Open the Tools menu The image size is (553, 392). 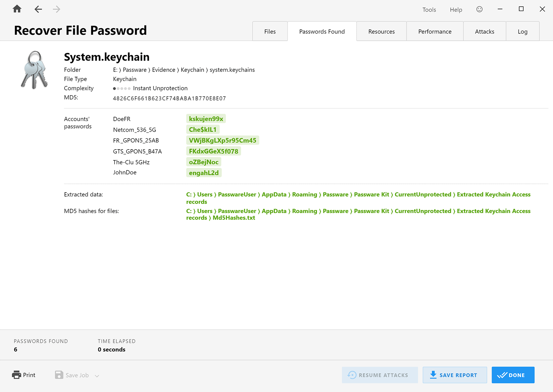pos(429,10)
